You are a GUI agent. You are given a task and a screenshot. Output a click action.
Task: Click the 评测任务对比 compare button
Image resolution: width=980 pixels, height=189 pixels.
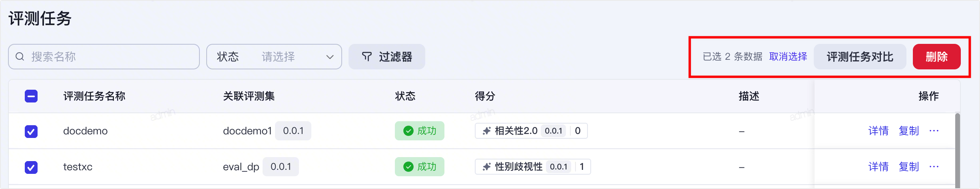click(860, 57)
